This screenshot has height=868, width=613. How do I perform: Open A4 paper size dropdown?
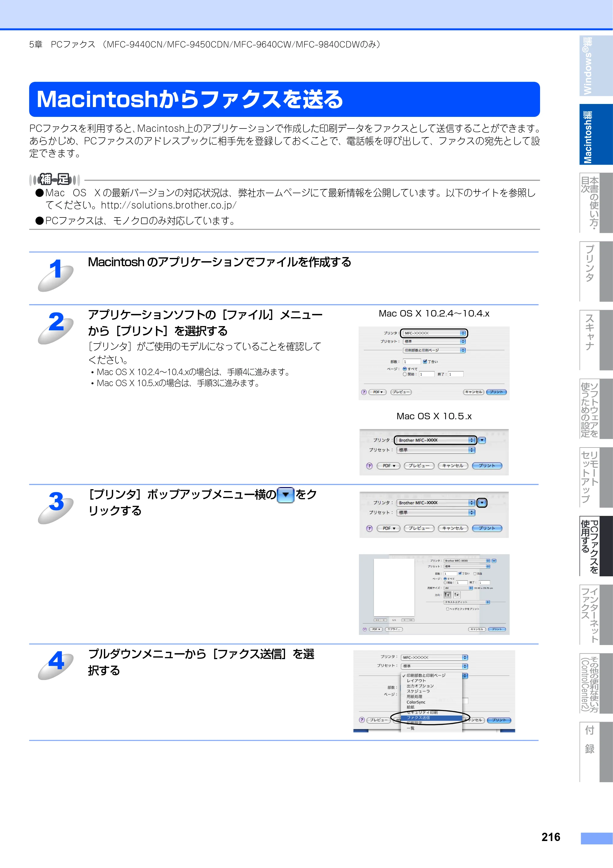pos(458,588)
